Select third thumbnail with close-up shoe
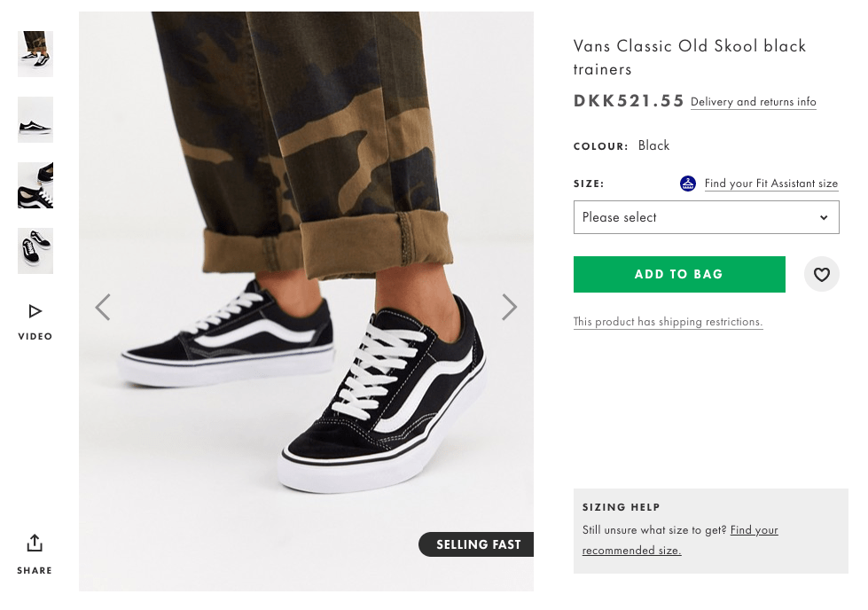868x610 pixels. [35, 185]
